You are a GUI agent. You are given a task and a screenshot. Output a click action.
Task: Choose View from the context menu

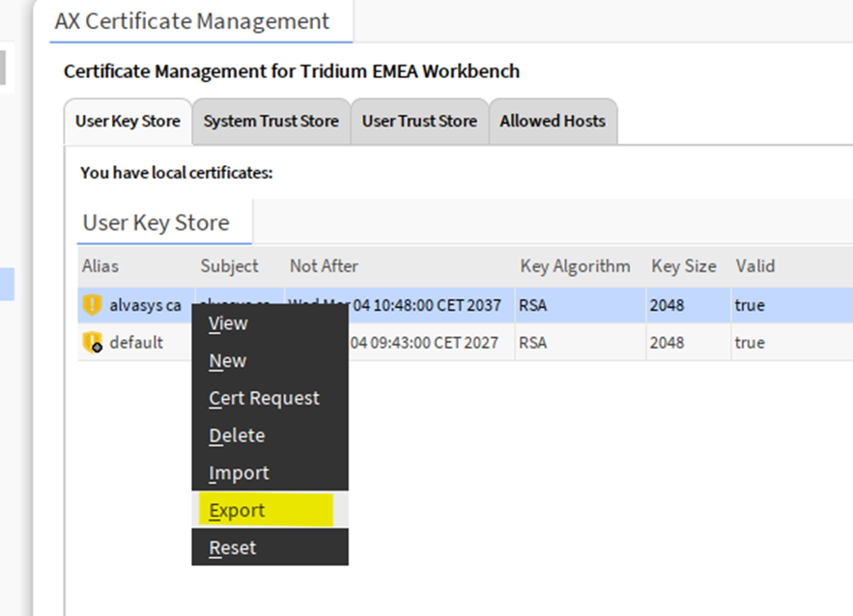tap(229, 323)
